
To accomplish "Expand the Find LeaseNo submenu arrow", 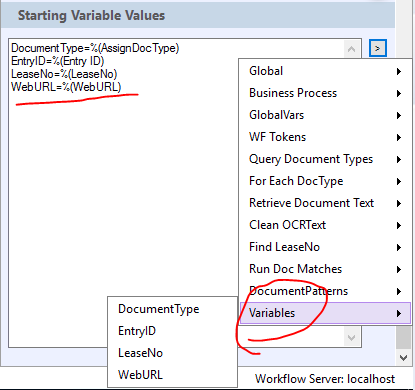I will click(x=399, y=247).
